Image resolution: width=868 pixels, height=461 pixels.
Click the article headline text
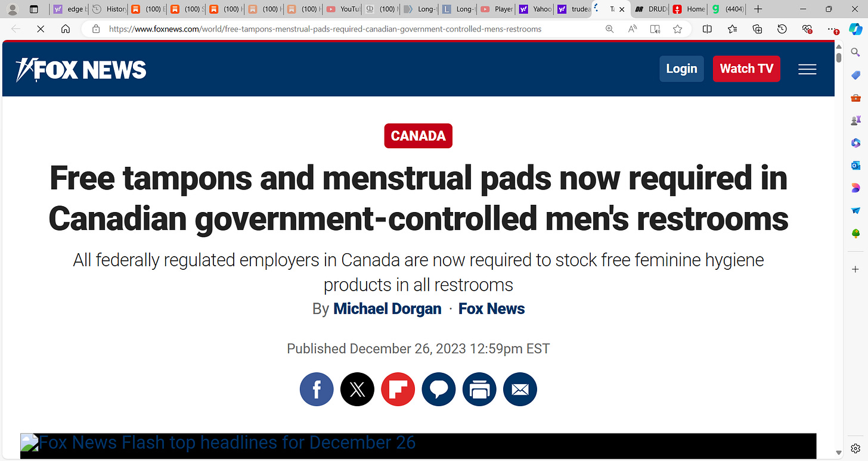tap(418, 198)
